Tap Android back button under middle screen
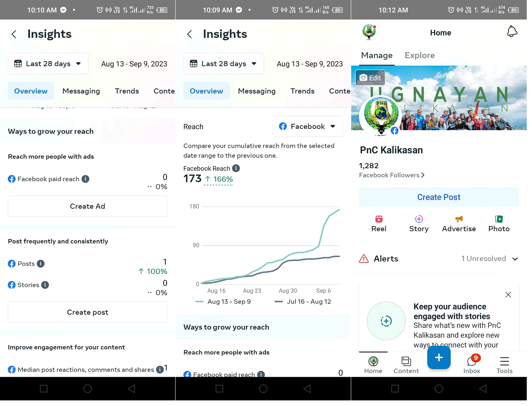Image resolution: width=532 pixels, height=406 pixels. (307, 389)
